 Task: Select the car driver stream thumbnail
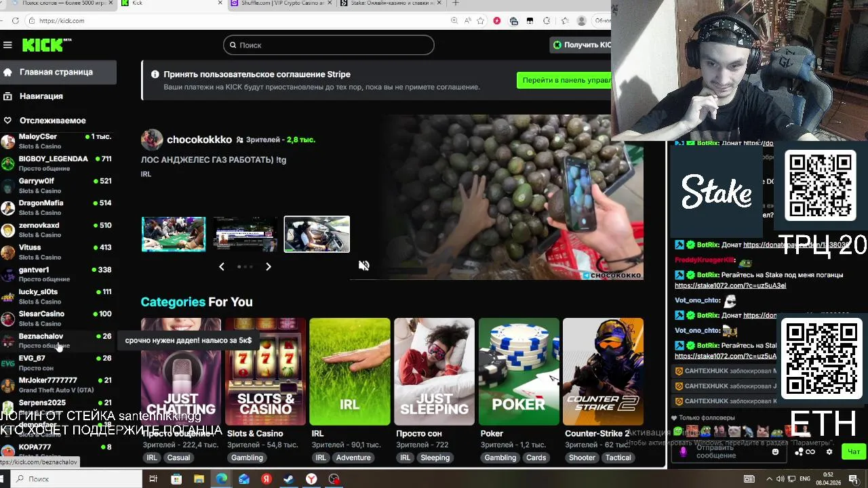click(x=317, y=235)
